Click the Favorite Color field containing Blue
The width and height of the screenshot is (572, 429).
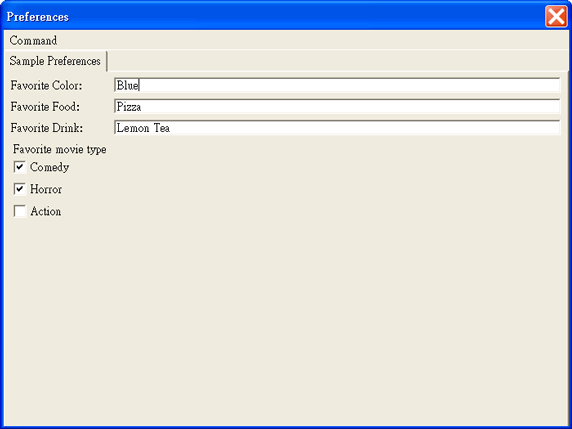click(337, 85)
